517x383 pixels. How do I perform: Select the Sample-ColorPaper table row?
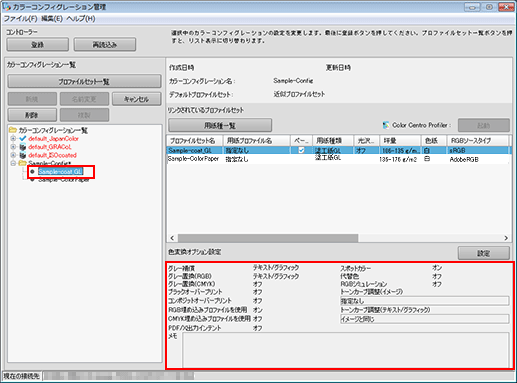[338, 159]
